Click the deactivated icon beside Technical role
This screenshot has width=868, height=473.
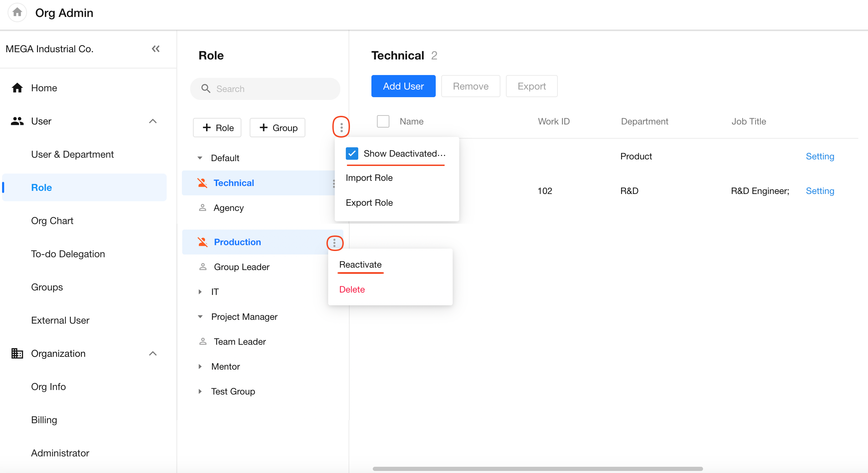(x=202, y=183)
